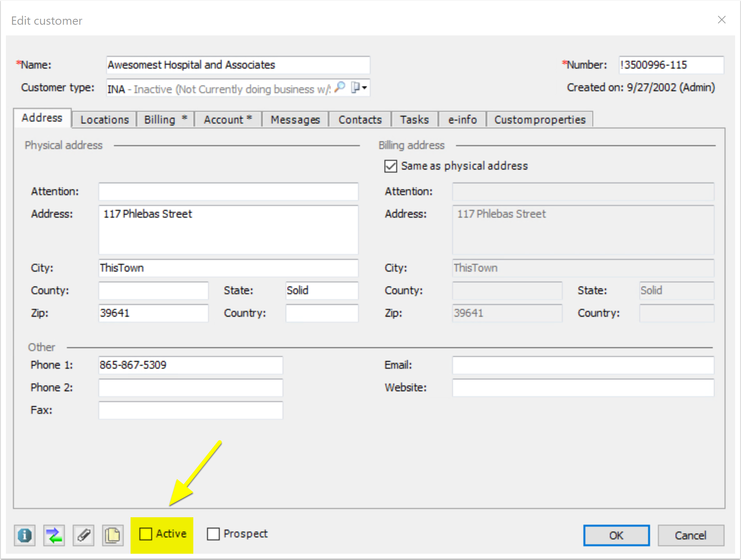Click the OK button
The height and width of the screenshot is (560, 741).
(x=616, y=535)
